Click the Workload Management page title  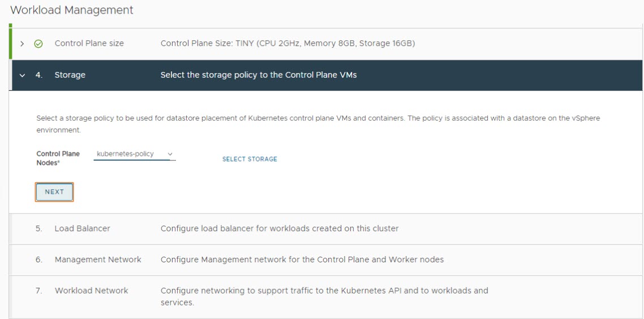tap(72, 10)
